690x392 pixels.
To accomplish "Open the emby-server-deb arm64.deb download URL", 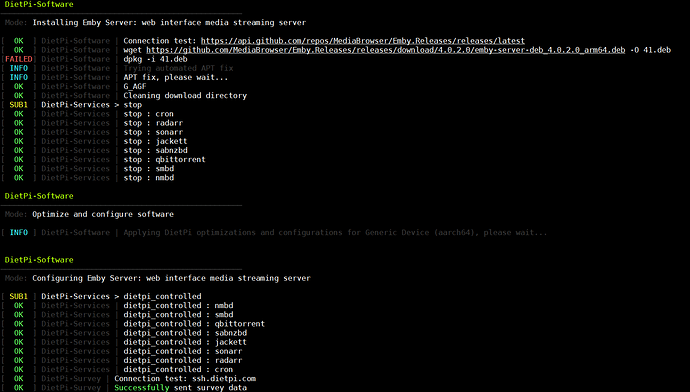I will 385,50.
